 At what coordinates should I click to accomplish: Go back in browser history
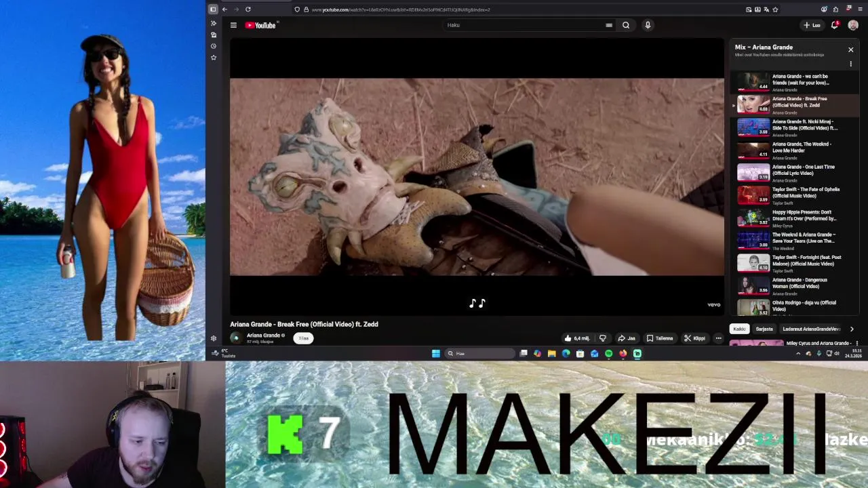point(224,9)
